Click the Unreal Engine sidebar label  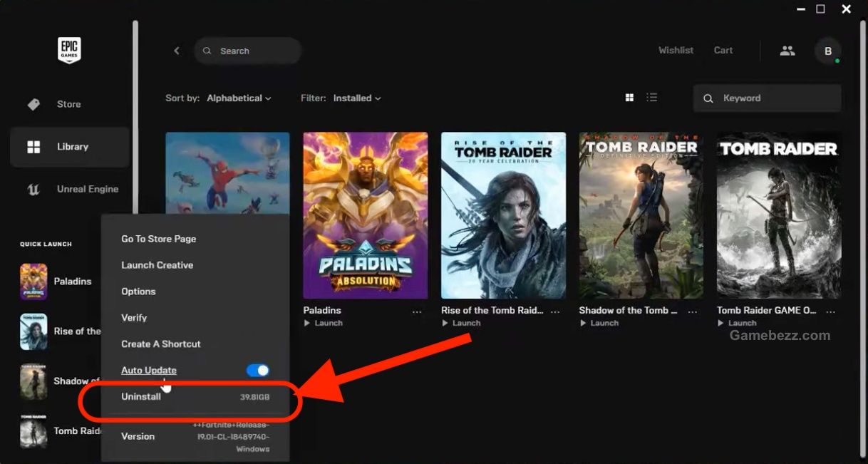(88, 190)
